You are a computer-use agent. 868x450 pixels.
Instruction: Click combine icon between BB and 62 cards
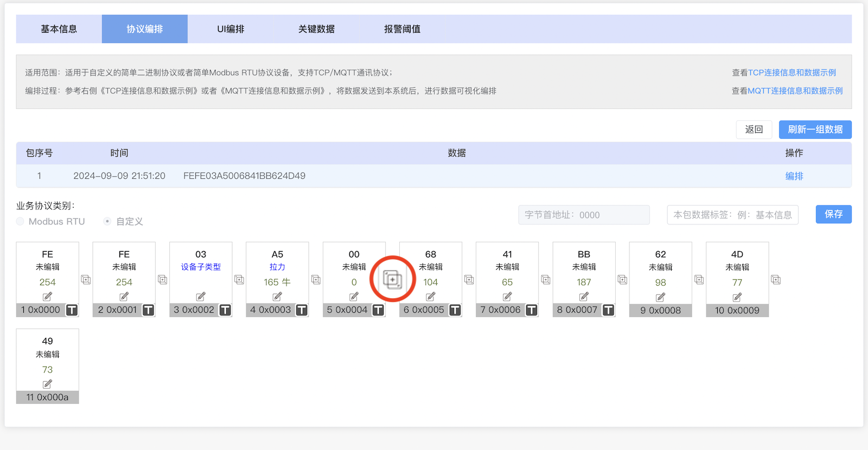point(622,280)
